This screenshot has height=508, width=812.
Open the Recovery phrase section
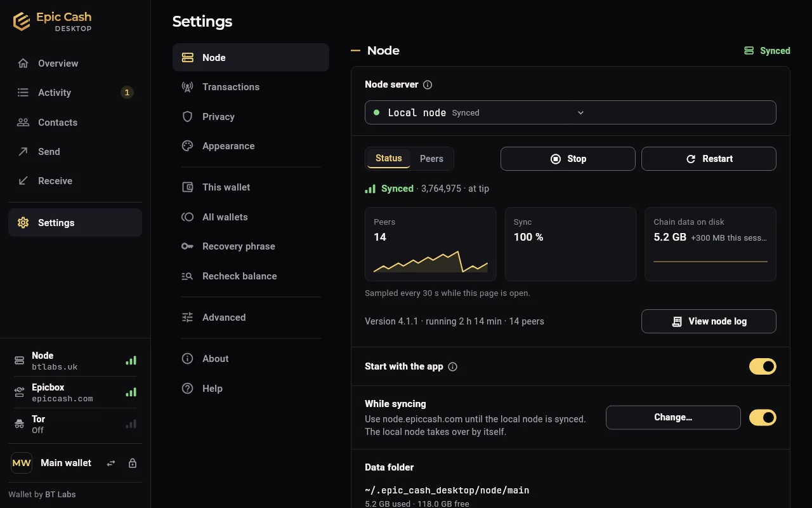click(251, 246)
